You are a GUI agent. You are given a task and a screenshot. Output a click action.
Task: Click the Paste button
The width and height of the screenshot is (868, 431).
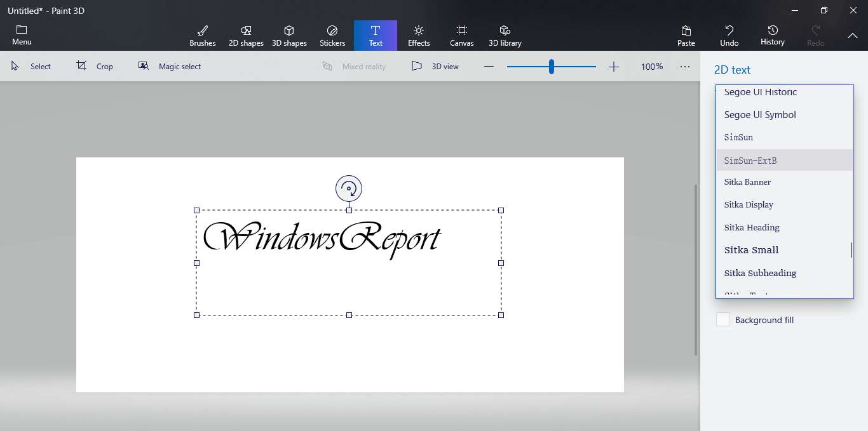click(686, 36)
